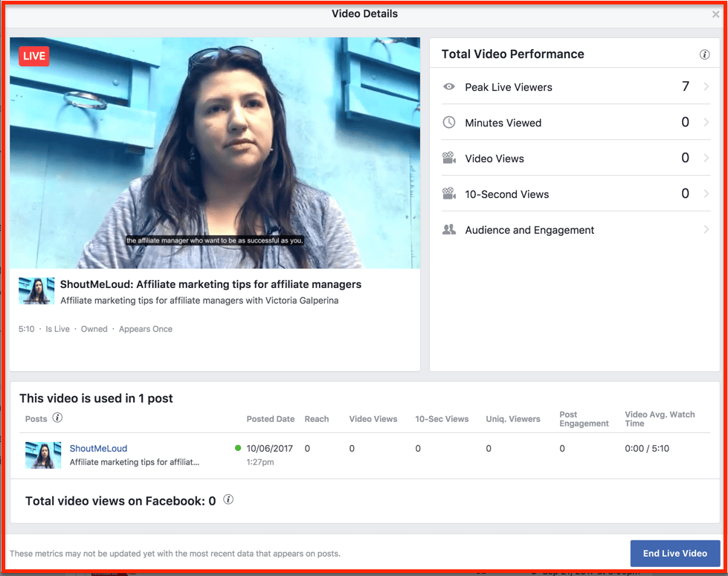The image size is (728, 576).
Task: Click the green live status dot by posted date
Action: 239,447
